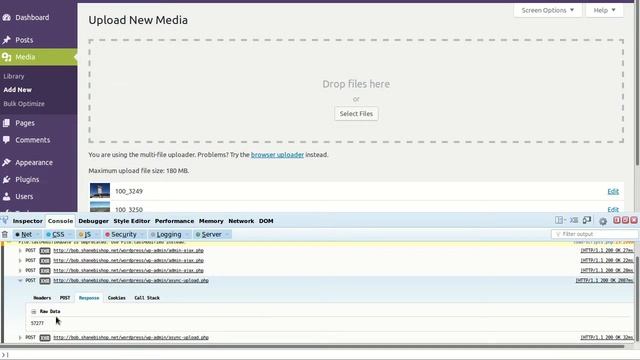Open the Headers tab of request
640x360 pixels.
coord(42,298)
